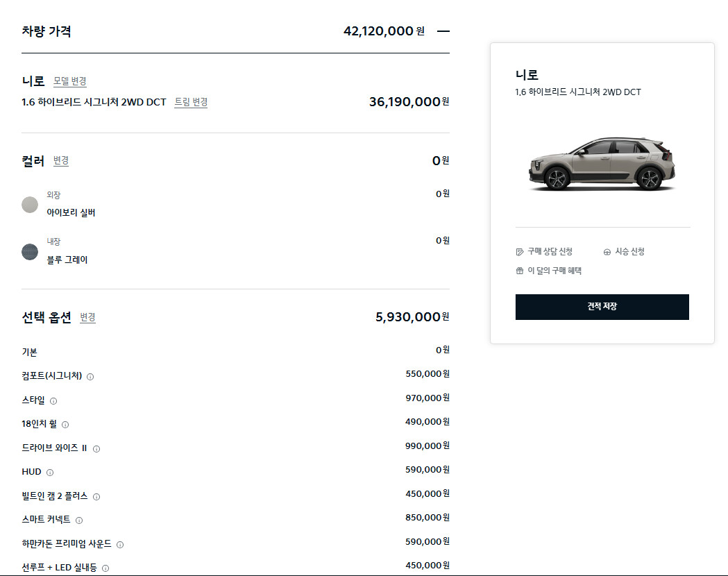This screenshot has height=576, width=728.
Task: Open 이 달의 구매 혜택
Action: click(549, 271)
